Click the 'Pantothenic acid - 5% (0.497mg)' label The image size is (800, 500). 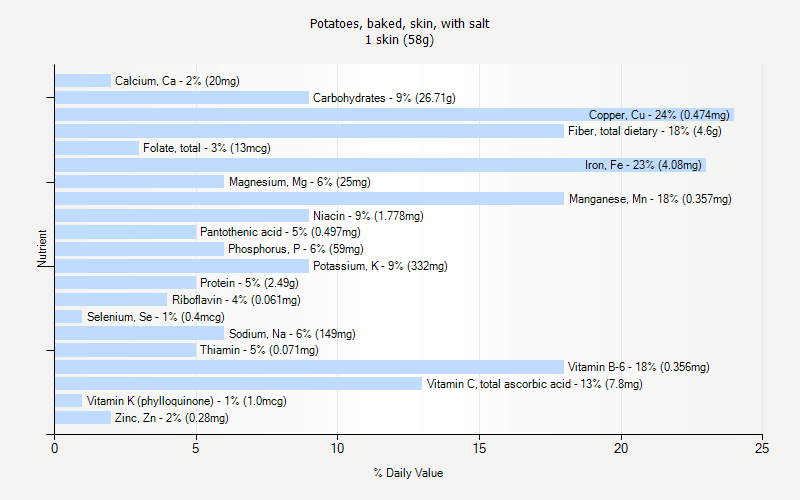click(x=280, y=232)
